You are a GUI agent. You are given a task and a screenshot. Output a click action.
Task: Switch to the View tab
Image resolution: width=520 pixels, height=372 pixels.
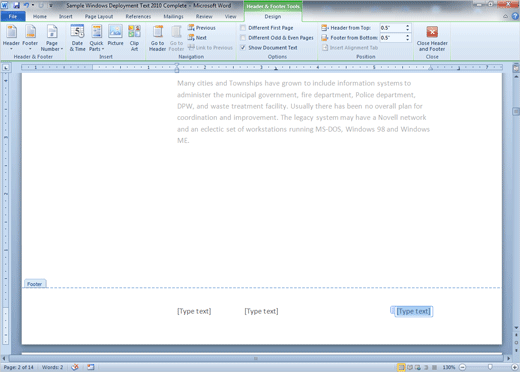point(230,16)
